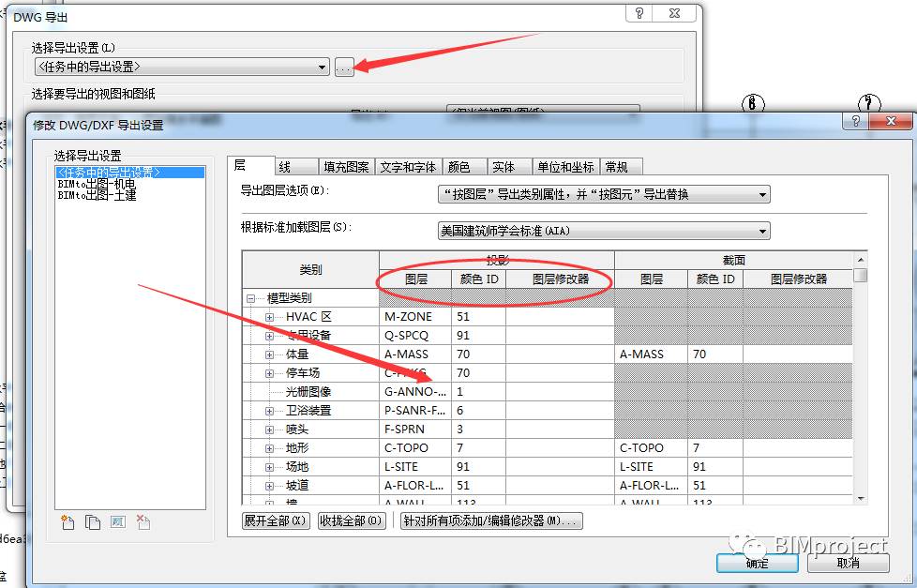The image size is (917, 588).
Task: Open 选择导出设置 dropdown in DWG 导出 window
Action: (182, 68)
